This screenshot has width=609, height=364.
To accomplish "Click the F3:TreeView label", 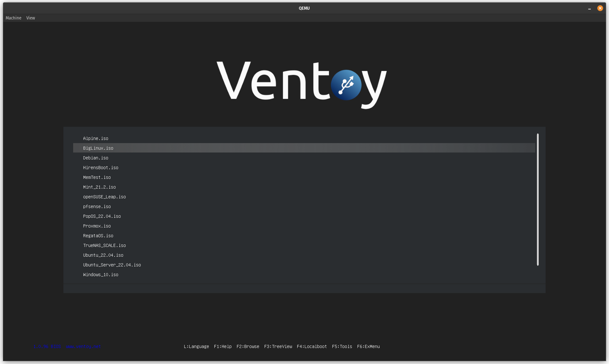I will coord(278,346).
